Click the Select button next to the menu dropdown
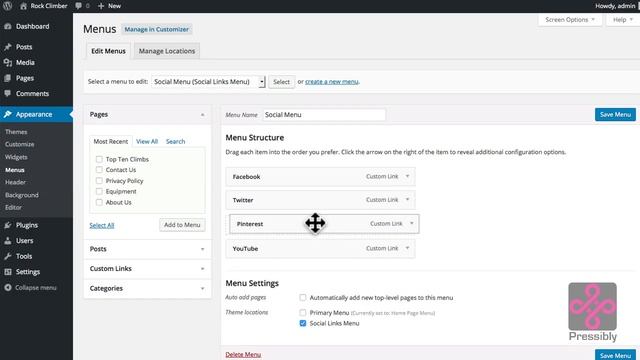The width and height of the screenshot is (640, 360). pyautogui.click(x=281, y=82)
